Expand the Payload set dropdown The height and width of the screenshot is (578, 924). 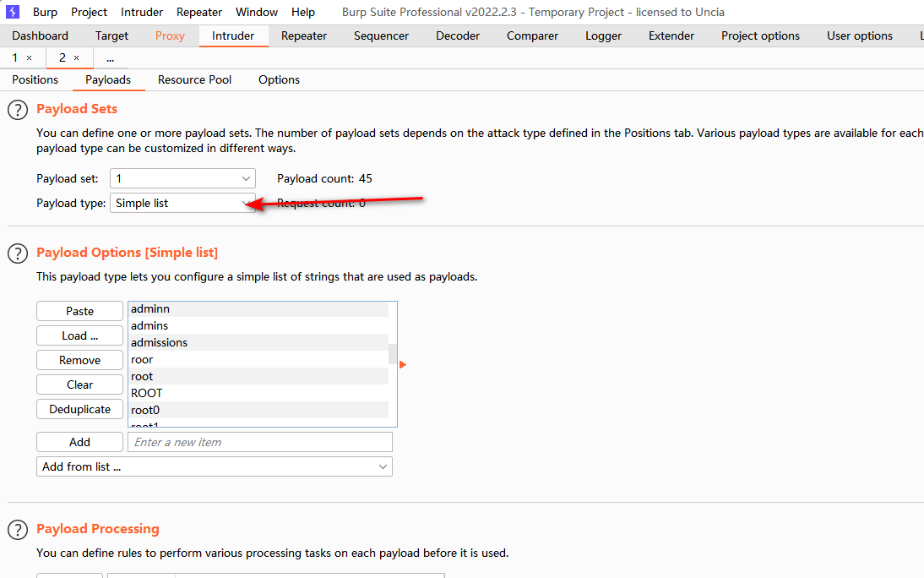click(182, 178)
